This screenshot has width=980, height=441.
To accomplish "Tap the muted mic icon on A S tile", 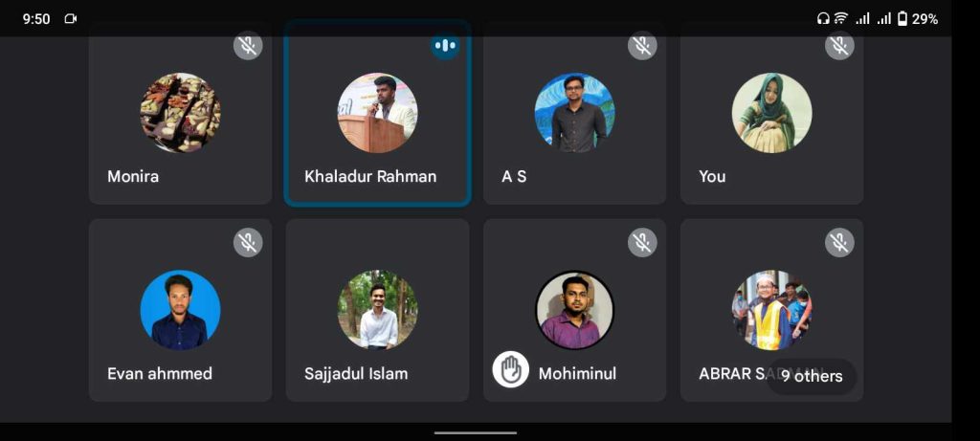I will coord(642,45).
